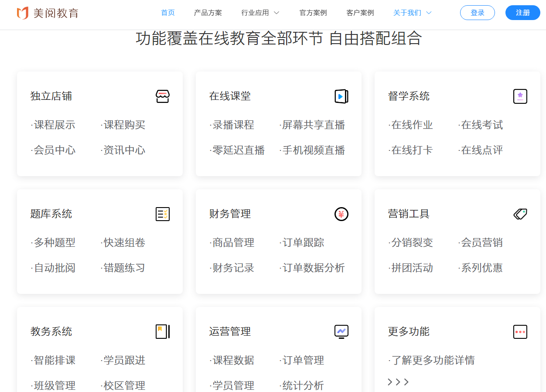
Task: Open the 客户案例 nav item
Action: click(360, 13)
